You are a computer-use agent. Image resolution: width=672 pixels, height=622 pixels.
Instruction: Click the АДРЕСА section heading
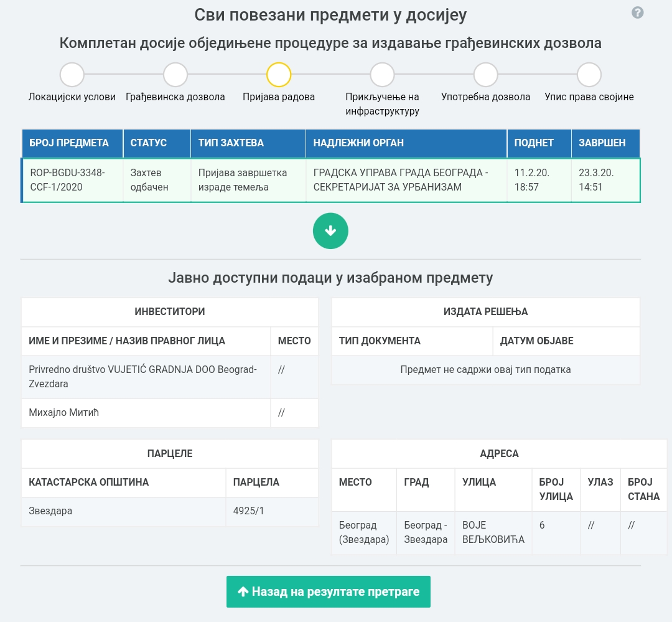tap(499, 453)
